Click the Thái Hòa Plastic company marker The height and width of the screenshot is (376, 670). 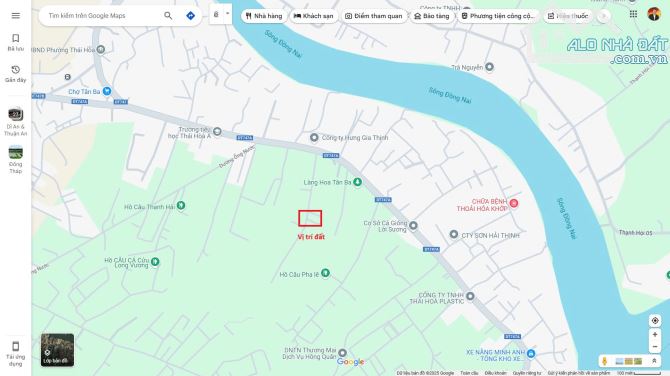tap(470, 296)
